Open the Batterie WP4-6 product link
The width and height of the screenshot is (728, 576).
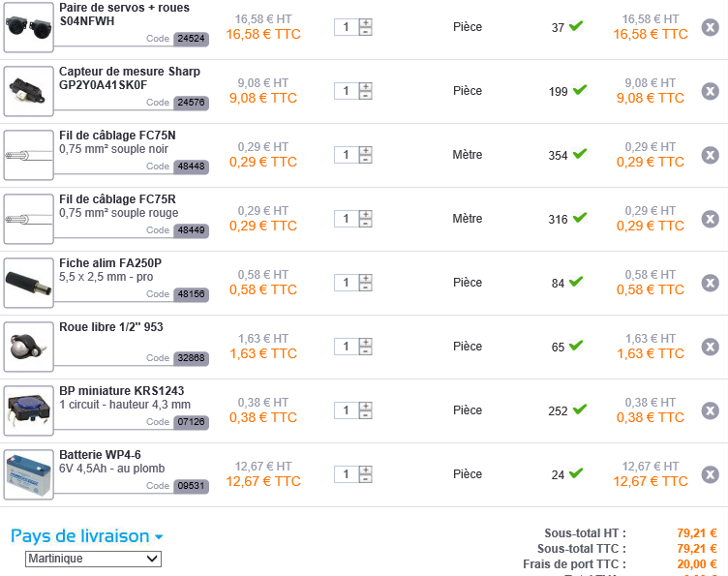click(x=100, y=454)
